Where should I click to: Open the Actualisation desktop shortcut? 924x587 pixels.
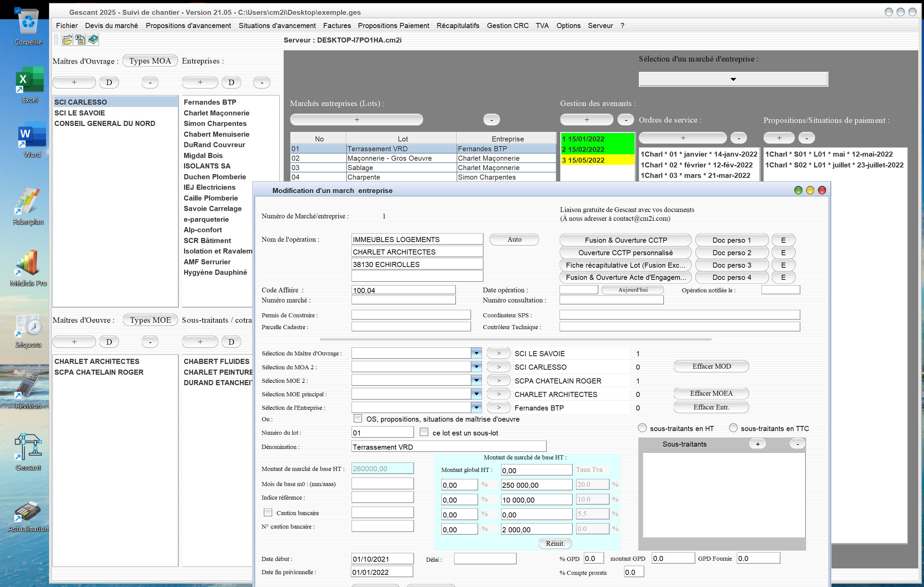28,516
